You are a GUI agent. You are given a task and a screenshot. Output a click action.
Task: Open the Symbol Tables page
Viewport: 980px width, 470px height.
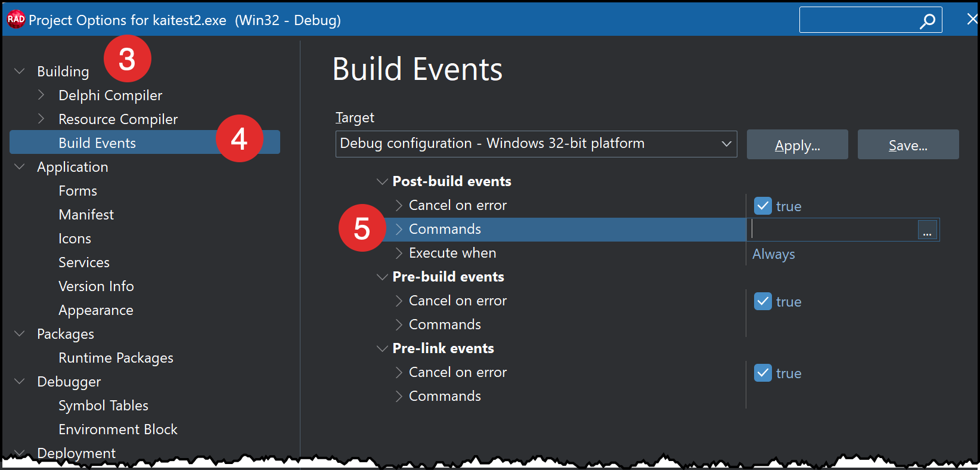point(104,406)
